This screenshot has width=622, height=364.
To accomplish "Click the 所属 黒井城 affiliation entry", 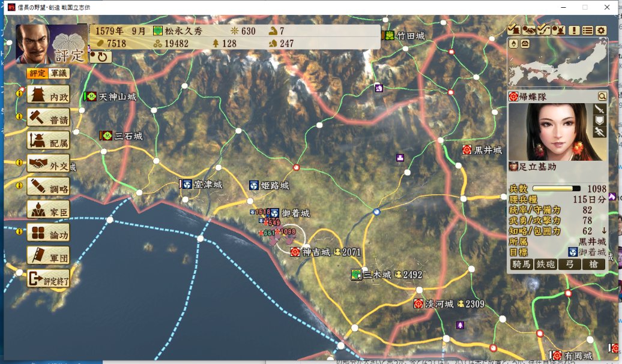I will point(558,242).
